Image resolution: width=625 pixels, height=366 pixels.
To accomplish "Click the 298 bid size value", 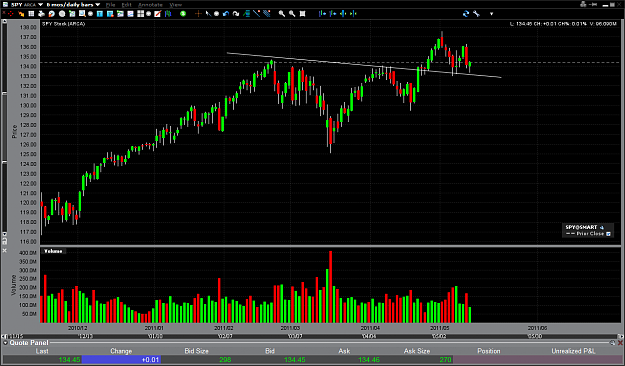I will pyautogui.click(x=225, y=360).
